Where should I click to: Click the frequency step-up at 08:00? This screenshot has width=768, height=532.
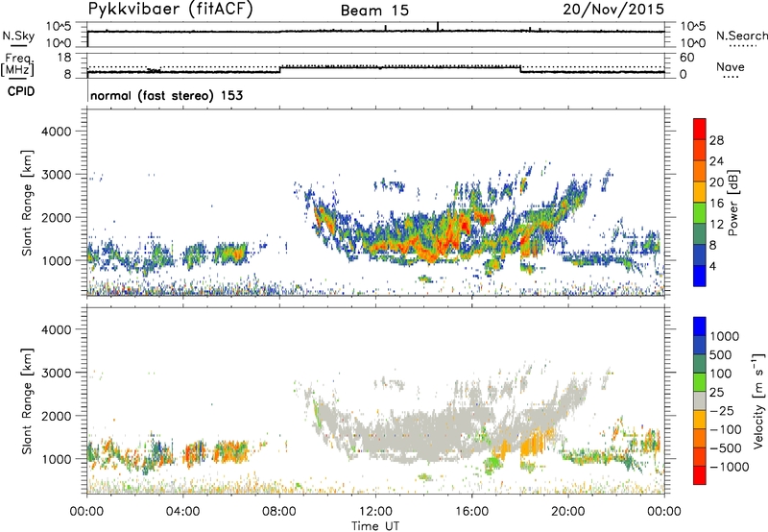click(x=279, y=69)
